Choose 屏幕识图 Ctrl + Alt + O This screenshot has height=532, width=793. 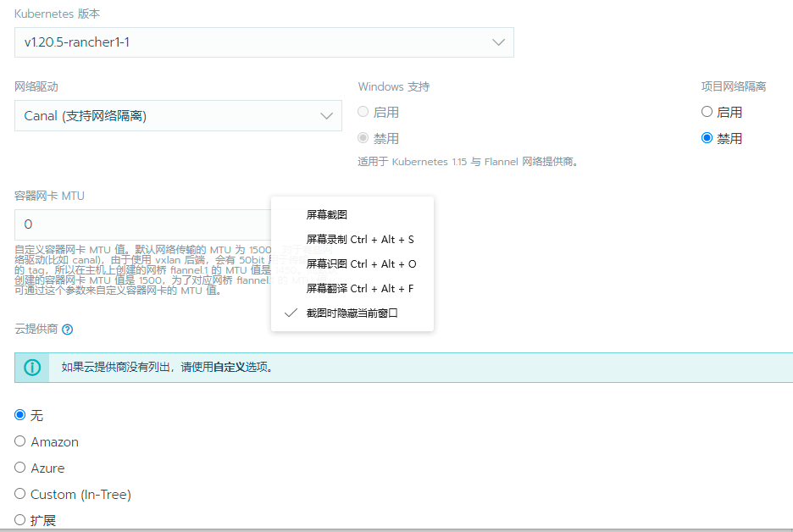(352, 264)
